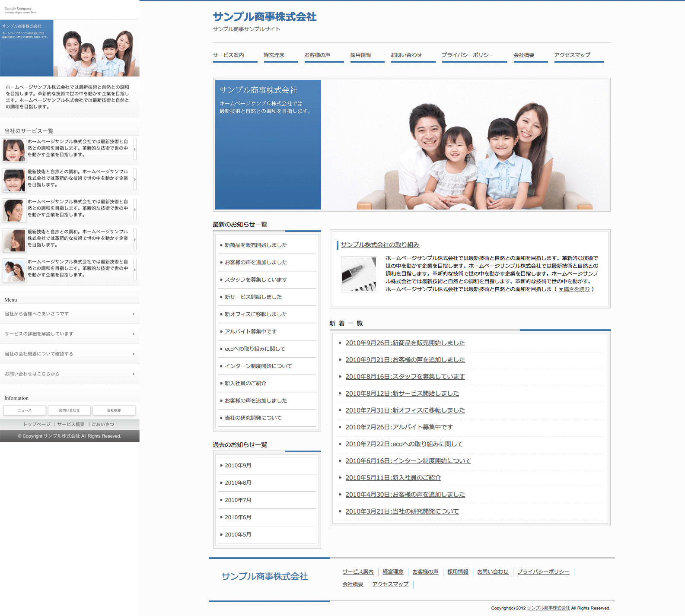Expand the 当社から皆様へごあいさつです menu row
The height and width of the screenshot is (616, 685).
click(x=70, y=314)
